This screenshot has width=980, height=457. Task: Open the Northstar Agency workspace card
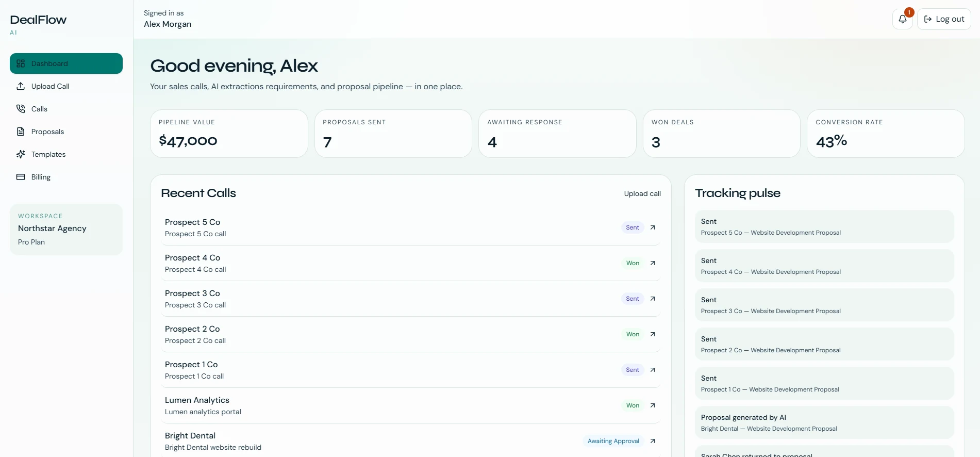(66, 230)
